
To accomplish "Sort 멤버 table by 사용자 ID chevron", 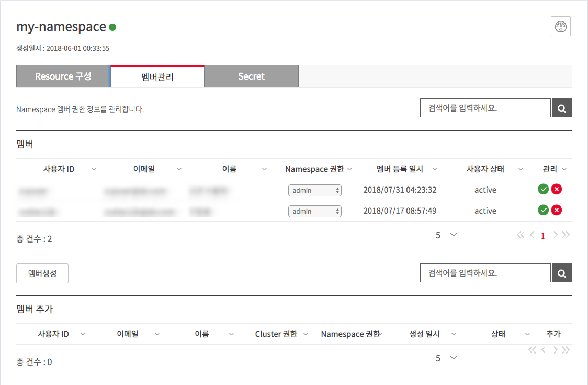I will click(x=94, y=169).
